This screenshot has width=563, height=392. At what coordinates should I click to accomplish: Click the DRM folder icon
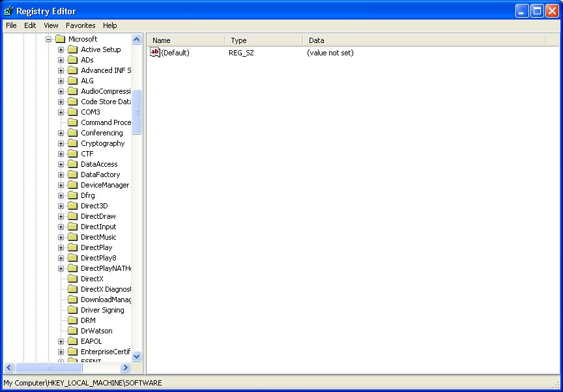point(72,320)
